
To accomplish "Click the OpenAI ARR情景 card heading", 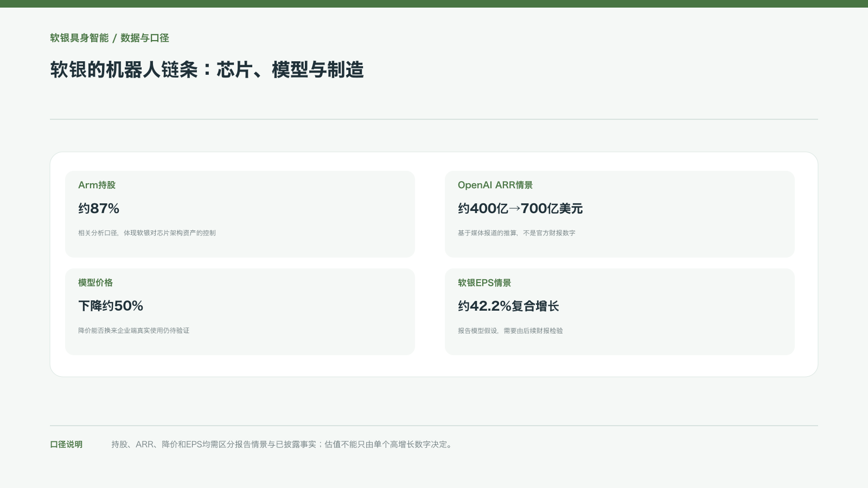I will coord(495,185).
